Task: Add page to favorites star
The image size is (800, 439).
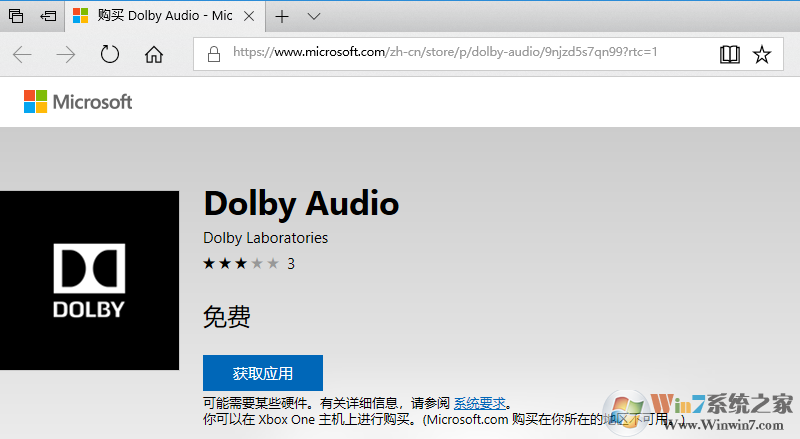Action: coord(762,54)
